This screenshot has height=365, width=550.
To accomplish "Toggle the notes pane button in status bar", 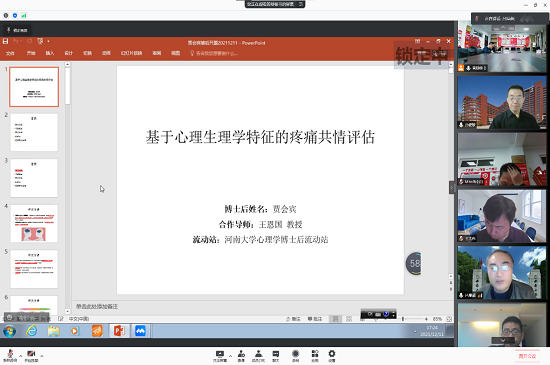I will [x=293, y=319].
